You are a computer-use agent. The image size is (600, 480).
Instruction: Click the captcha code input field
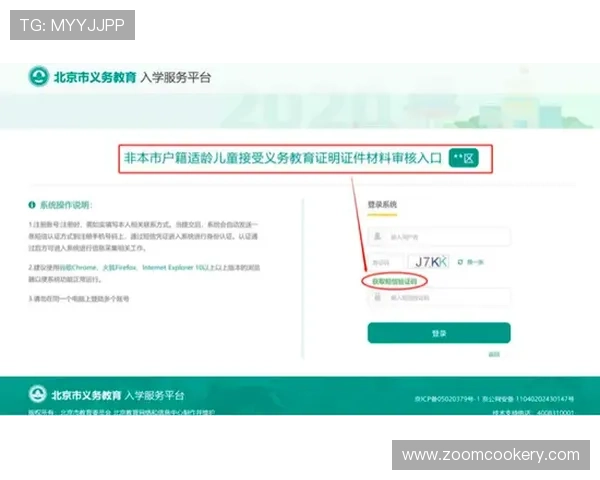coord(386,262)
